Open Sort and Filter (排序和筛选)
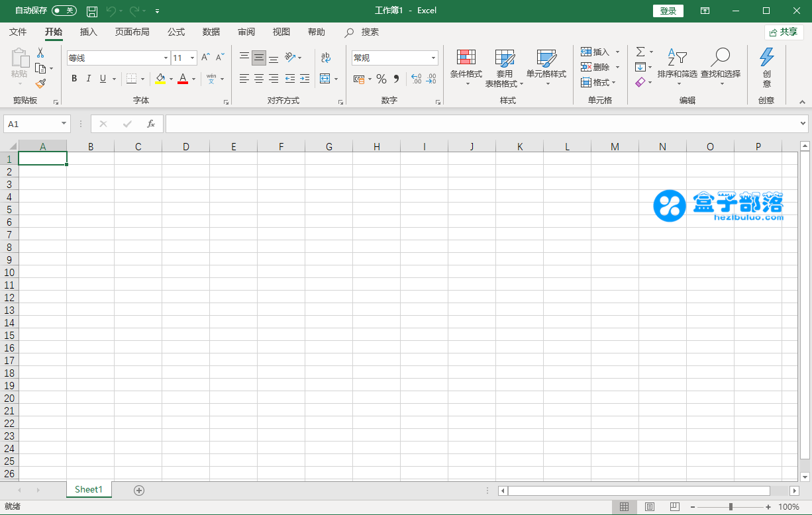This screenshot has width=812, height=515. point(678,67)
